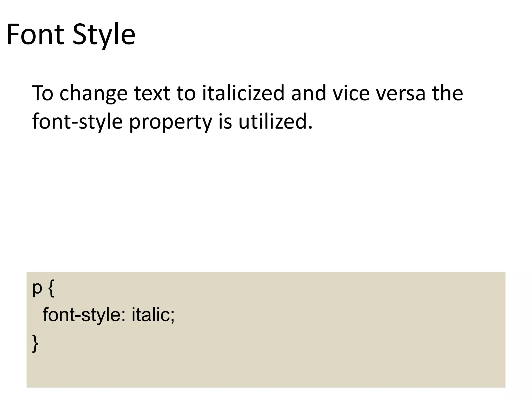Click the word 'property' in paragraph
Screen dimensions: 532x399
(x=170, y=122)
